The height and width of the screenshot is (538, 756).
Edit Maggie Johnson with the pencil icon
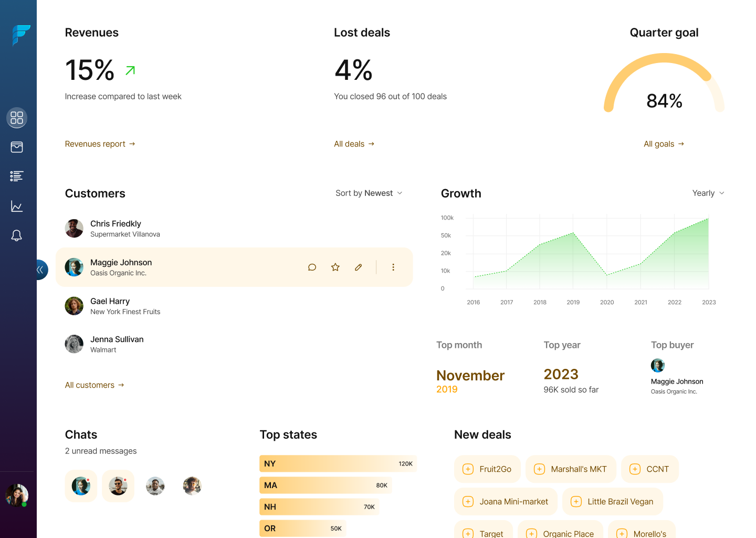point(358,267)
